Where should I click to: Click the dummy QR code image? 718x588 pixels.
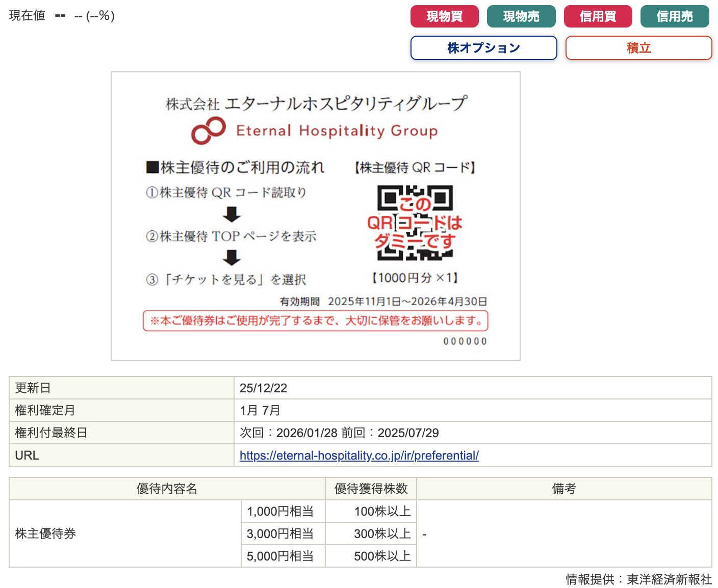[415, 223]
